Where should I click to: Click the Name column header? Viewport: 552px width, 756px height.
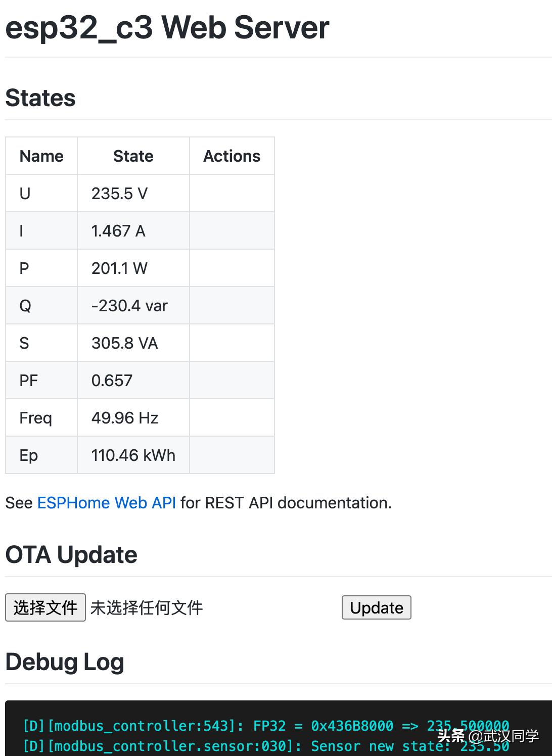[41, 156]
